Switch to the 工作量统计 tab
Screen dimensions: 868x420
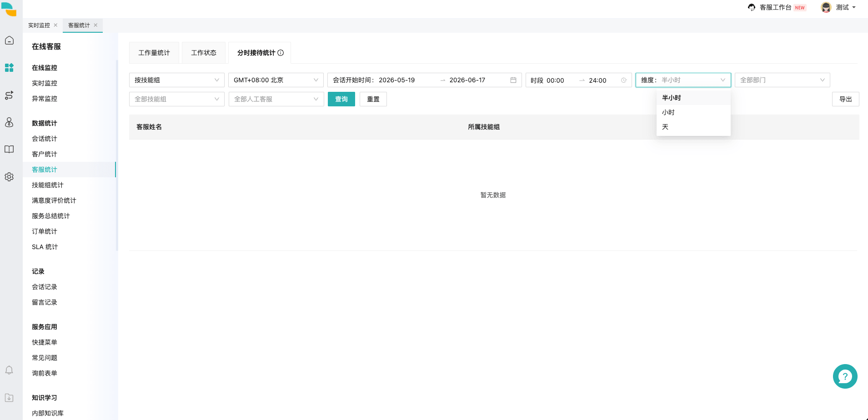tap(154, 53)
